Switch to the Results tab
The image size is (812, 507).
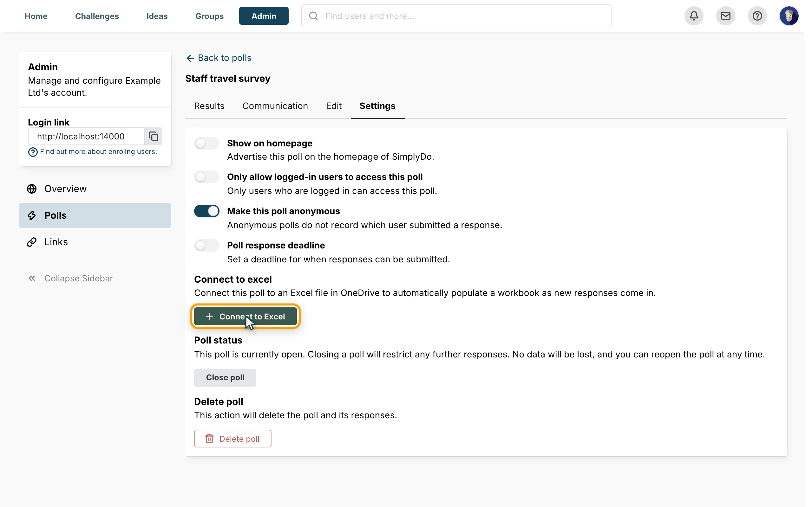pos(209,106)
